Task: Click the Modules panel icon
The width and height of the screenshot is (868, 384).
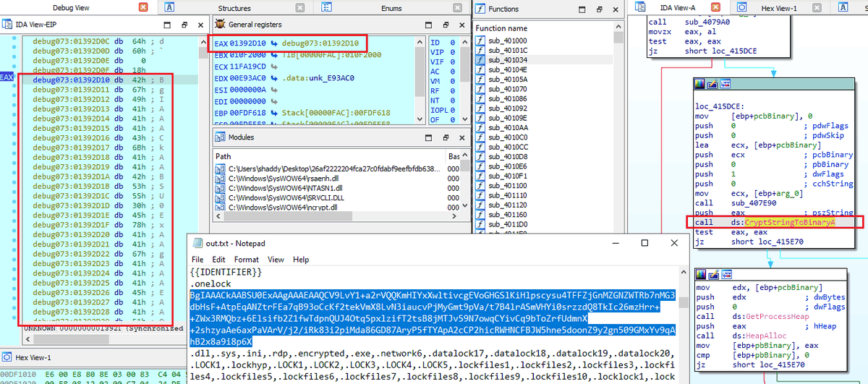Action: (x=220, y=137)
